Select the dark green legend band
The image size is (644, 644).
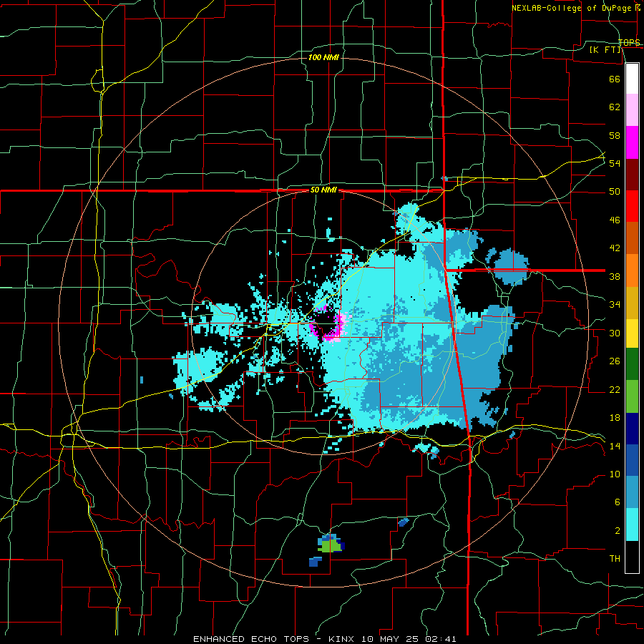tap(632, 364)
